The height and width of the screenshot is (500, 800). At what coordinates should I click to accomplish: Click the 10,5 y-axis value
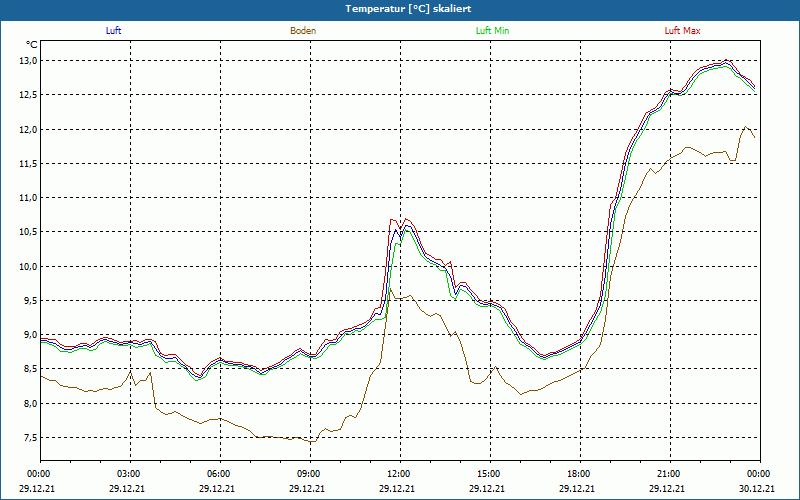(x=29, y=232)
